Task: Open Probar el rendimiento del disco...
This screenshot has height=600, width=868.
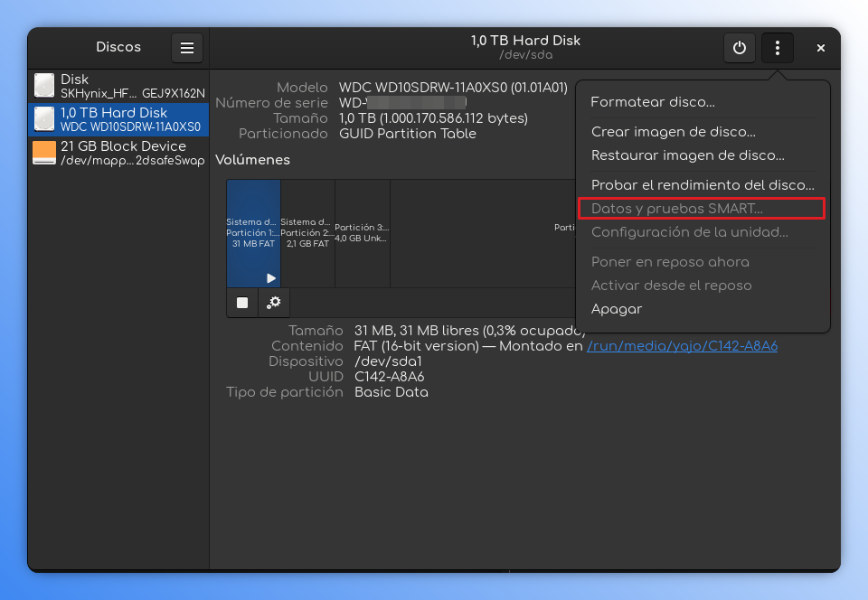Action: [x=703, y=185]
